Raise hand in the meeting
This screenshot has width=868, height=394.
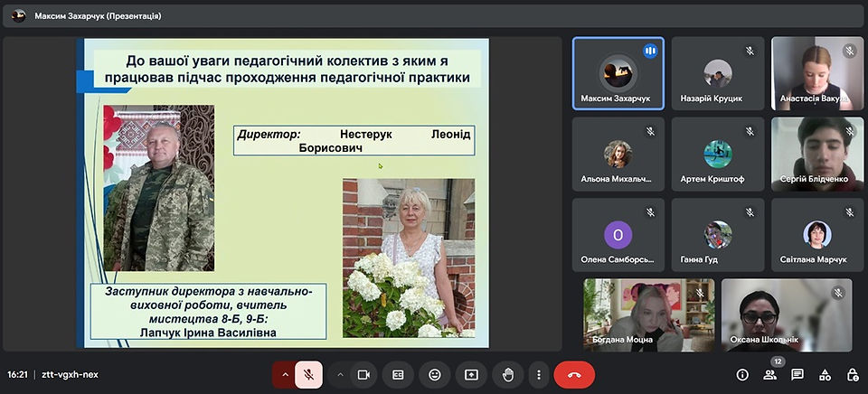507,375
